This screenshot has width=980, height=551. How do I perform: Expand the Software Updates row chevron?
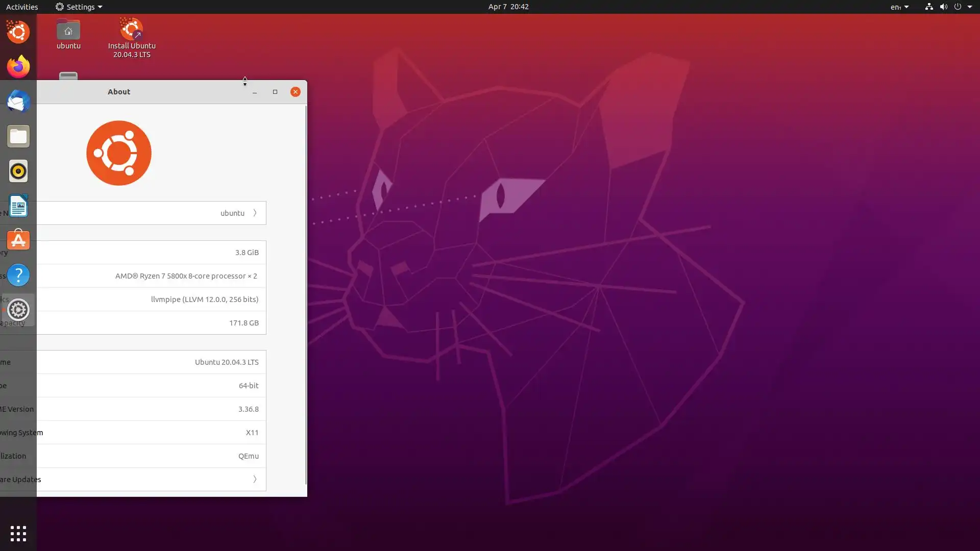255,479
